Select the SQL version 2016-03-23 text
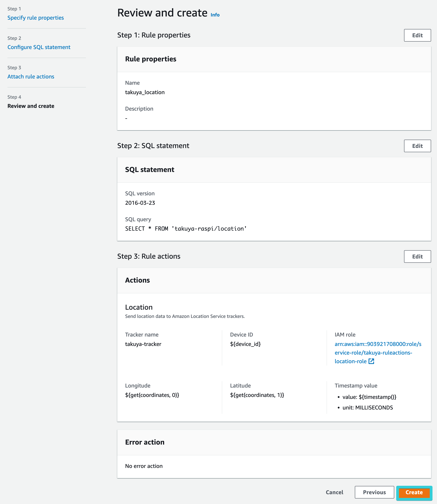437x504 pixels. coord(140,203)
